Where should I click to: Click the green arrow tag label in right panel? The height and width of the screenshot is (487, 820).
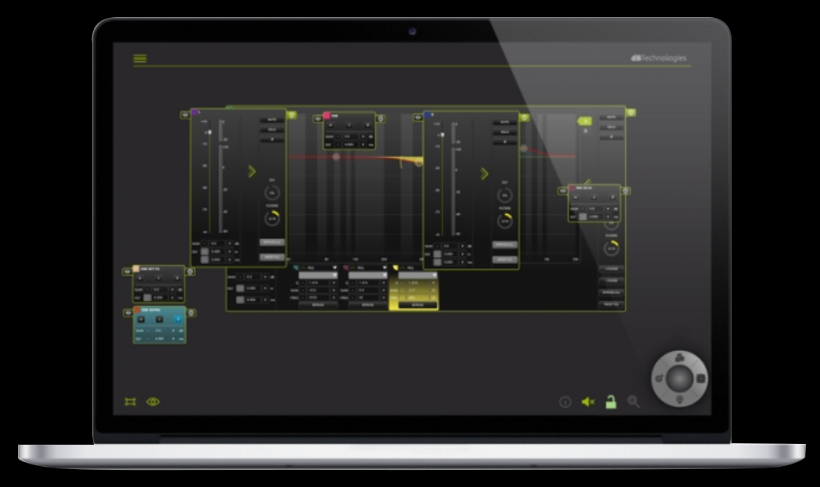pyautogui.click(x=584, y=121)
